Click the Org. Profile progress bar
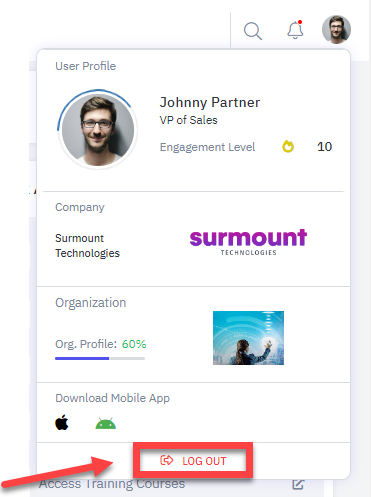 [x=100, y=358]
